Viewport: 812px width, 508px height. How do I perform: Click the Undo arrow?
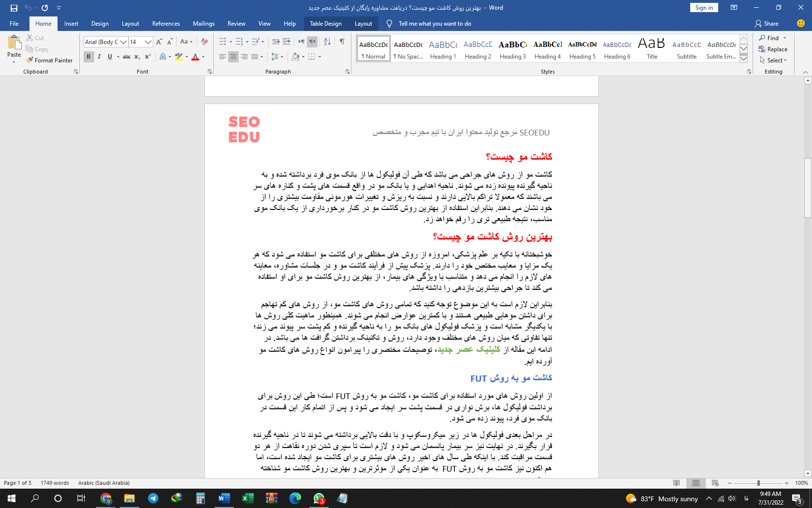(x=28, y=8)
